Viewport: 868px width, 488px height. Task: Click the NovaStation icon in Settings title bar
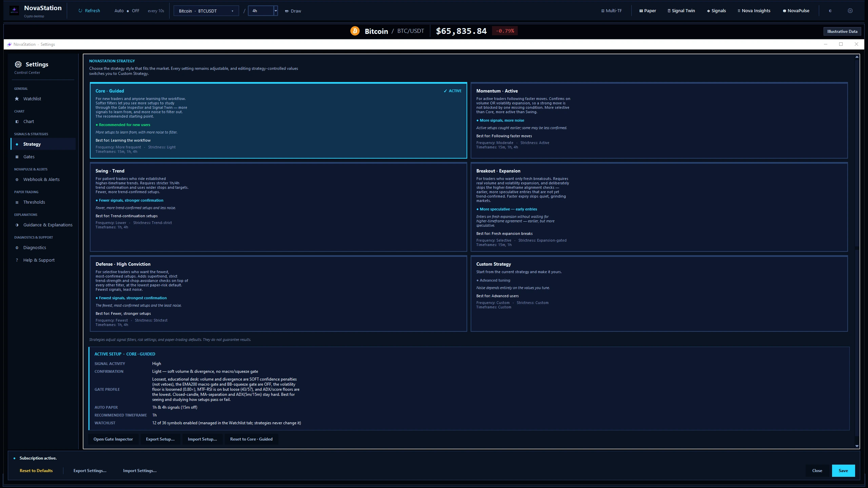[9, 44]
